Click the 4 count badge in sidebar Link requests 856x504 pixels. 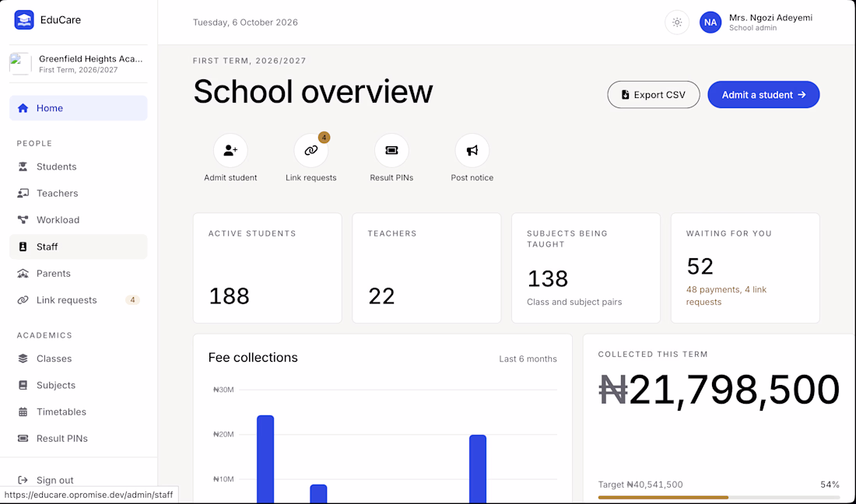132,300
